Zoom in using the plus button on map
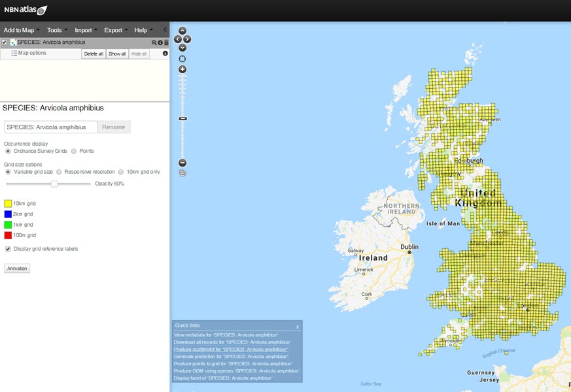571x392 pixels. tap(182, 69)
